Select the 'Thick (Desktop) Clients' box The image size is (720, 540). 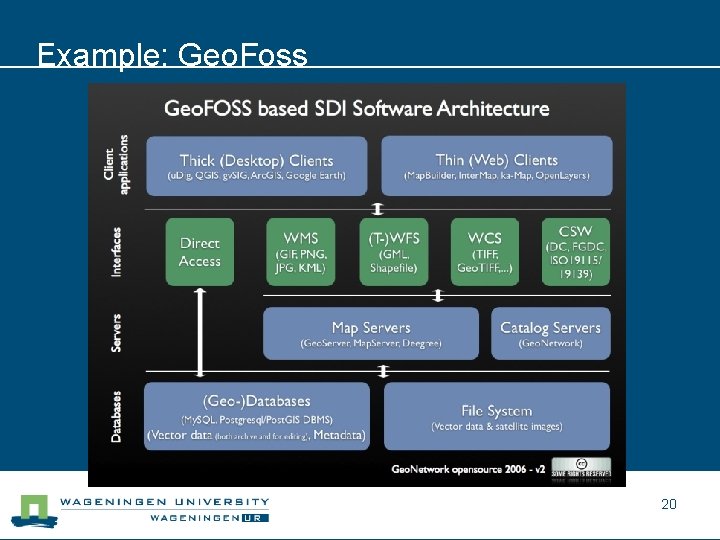pos(257,166)
